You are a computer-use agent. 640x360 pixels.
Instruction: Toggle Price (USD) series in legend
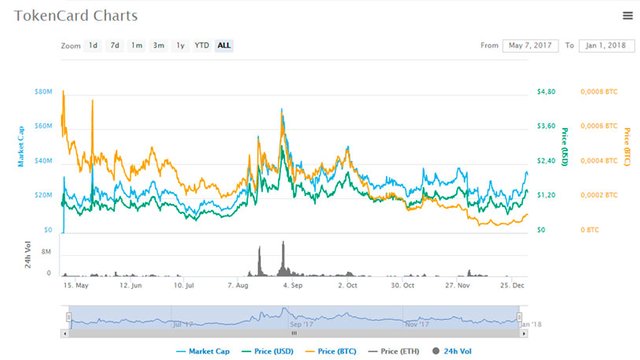[x=267, y=351]
